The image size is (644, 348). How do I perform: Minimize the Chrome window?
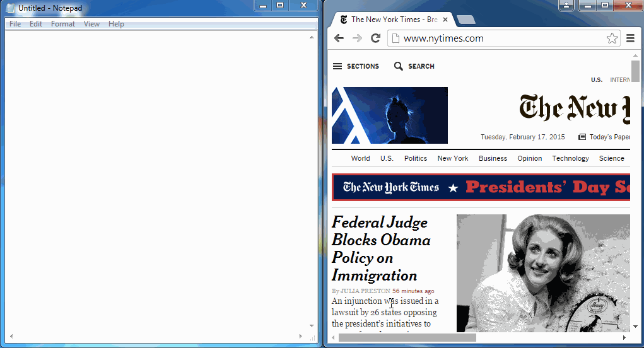(x=588, y=5)
